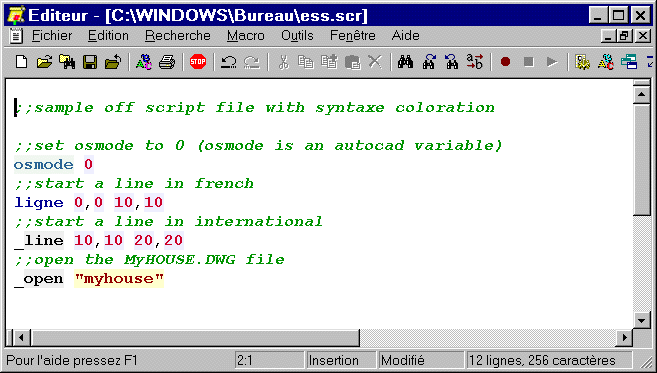Click the document icon beside Fichier
Viewport: 657px width, 373px height.
[16, 36]
